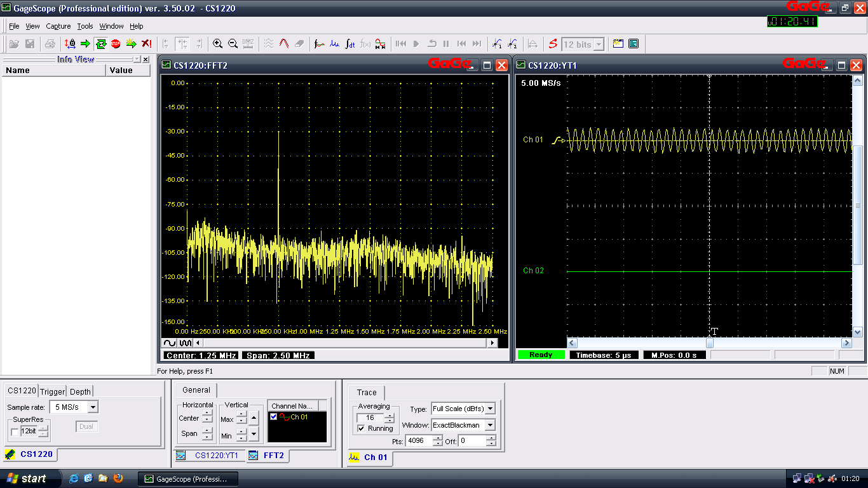This screenshot has height=488, width=868.
Task: Click the green arrow one-shot capture icon
Action: point(85,44)
